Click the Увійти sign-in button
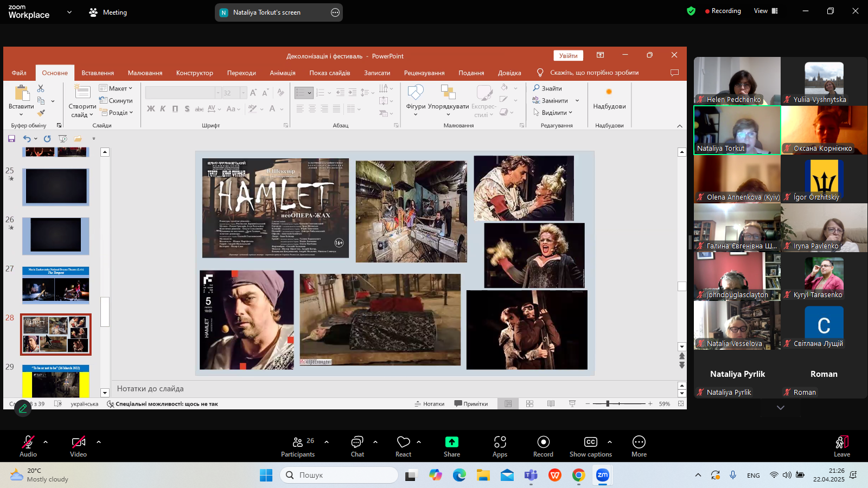 point(568,56)
